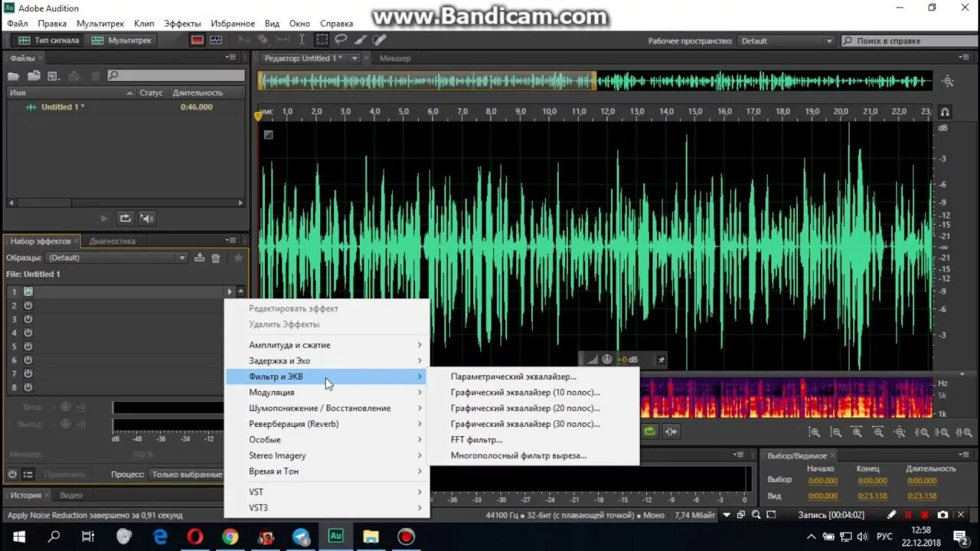Click zoom out amplitude icon
The width and height of the screenshot is (980, 551).
(835, 432)
